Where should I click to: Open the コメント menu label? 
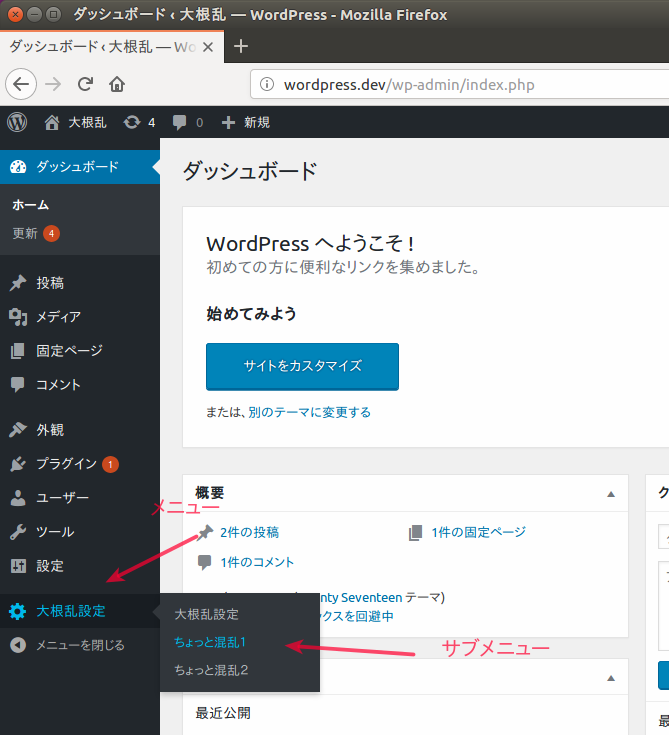point(59,384)
